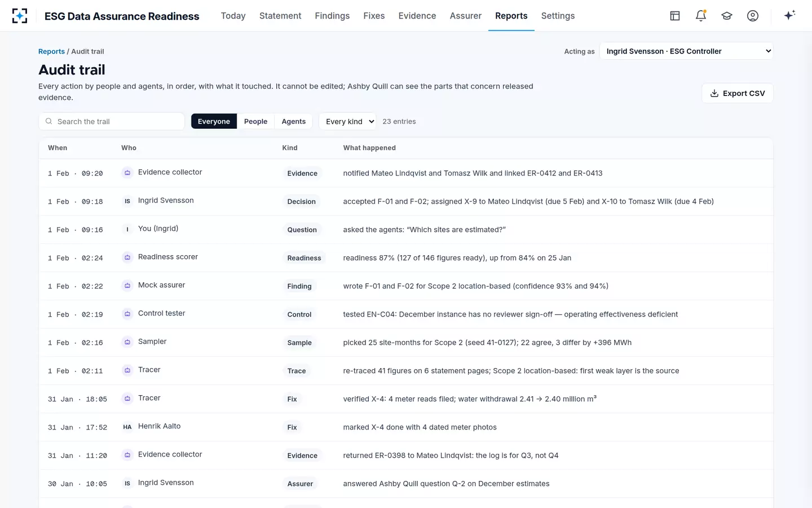The image size is (812, 508).
Task: Select the Reports tab
Action: point(511,16)
